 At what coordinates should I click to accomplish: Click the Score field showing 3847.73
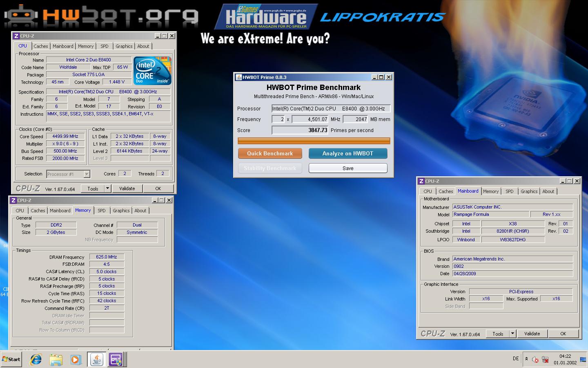(x=300, y=130)
